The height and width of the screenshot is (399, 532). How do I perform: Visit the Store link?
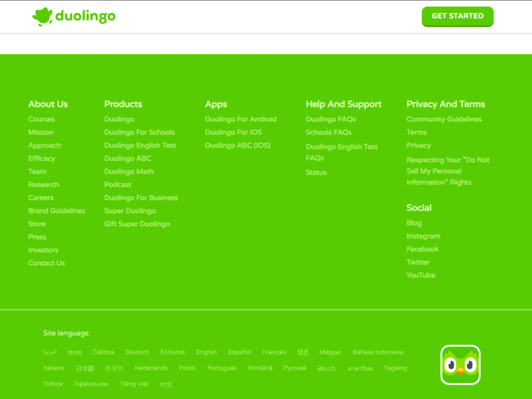pyautogui.click(x=37, y=224)
